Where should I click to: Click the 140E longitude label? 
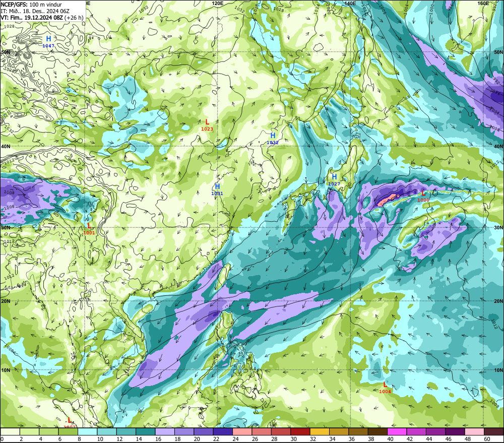[350, 3]
